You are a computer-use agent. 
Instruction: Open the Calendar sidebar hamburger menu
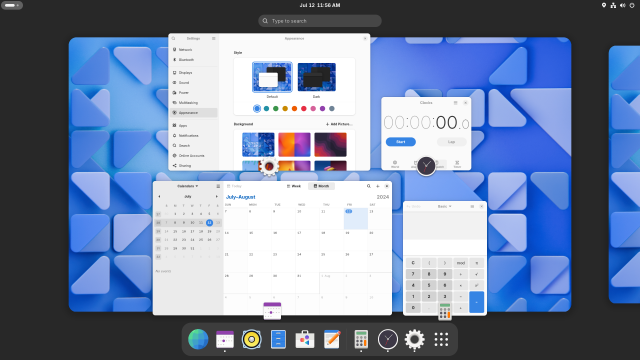[218, 186]
